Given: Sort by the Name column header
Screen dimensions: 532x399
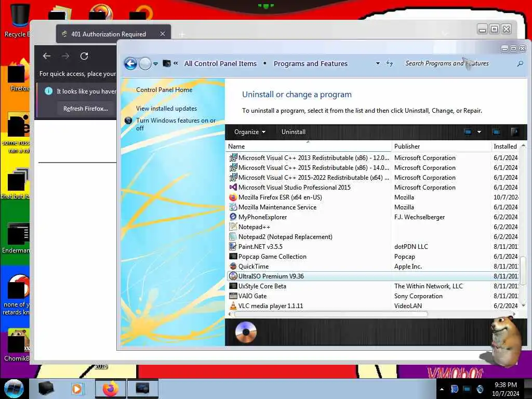Looking at the screenshot, I should 309,147.
